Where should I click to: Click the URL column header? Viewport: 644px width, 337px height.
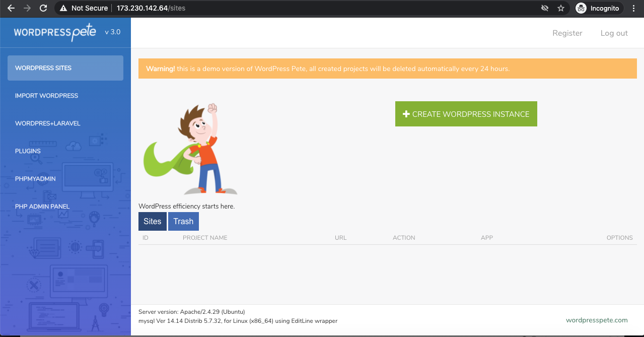coord(341,238)
